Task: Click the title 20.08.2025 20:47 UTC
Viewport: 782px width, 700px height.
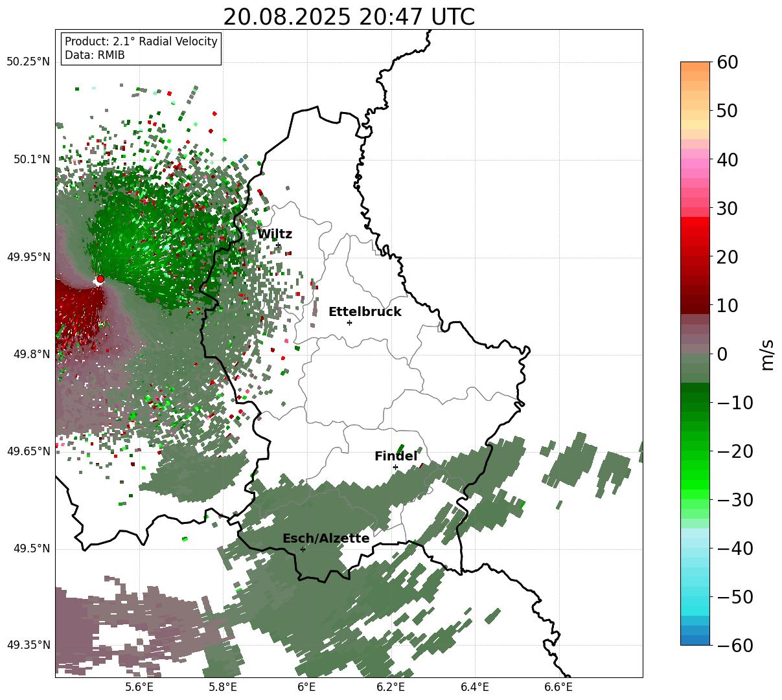Action: tap(349, 17)
